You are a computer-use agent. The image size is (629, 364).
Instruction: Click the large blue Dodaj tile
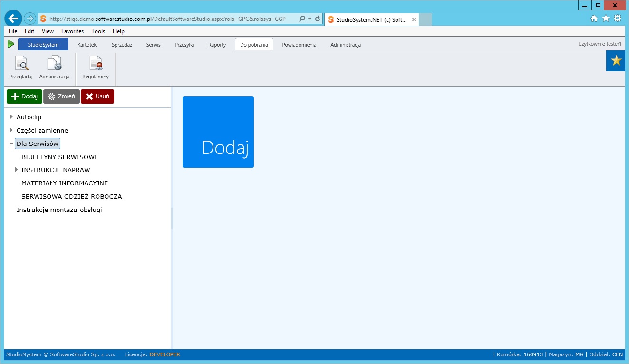tap(218, 132)
